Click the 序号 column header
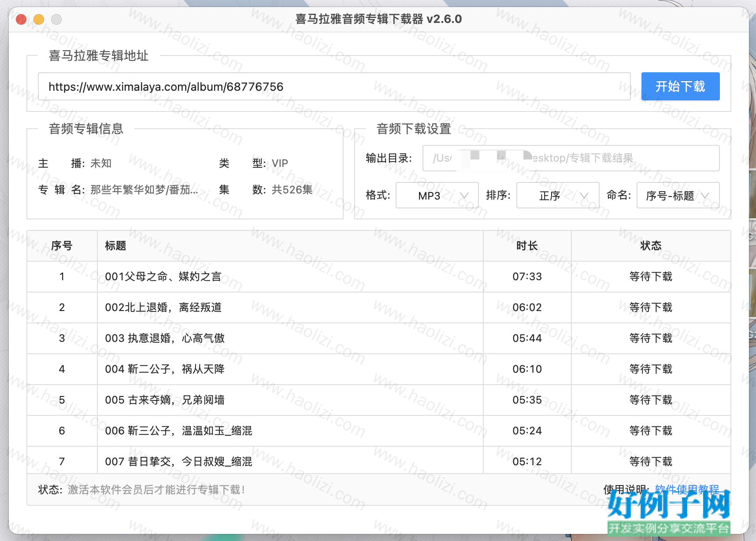The image size is (756, 541). coord(62,246)
